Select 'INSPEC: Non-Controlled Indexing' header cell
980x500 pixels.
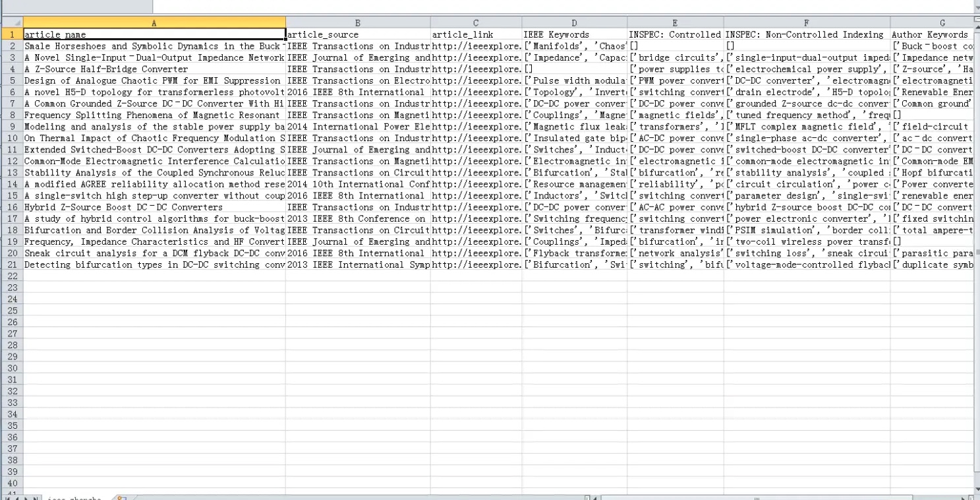[x=807, y=34]
